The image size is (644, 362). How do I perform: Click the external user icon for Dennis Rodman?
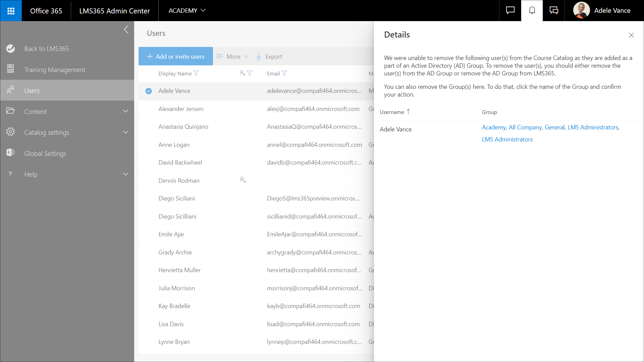pyautogui.click(x=243, y=180)
